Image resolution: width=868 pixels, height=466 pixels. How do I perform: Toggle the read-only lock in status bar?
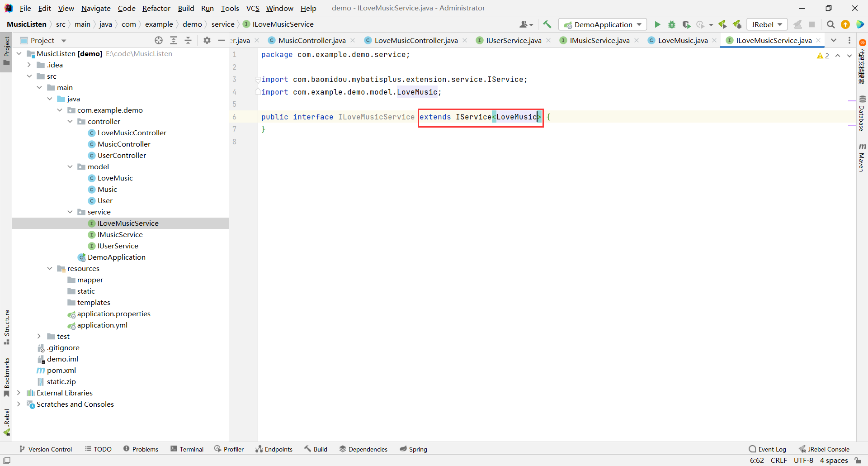click(x=858, y=461)
